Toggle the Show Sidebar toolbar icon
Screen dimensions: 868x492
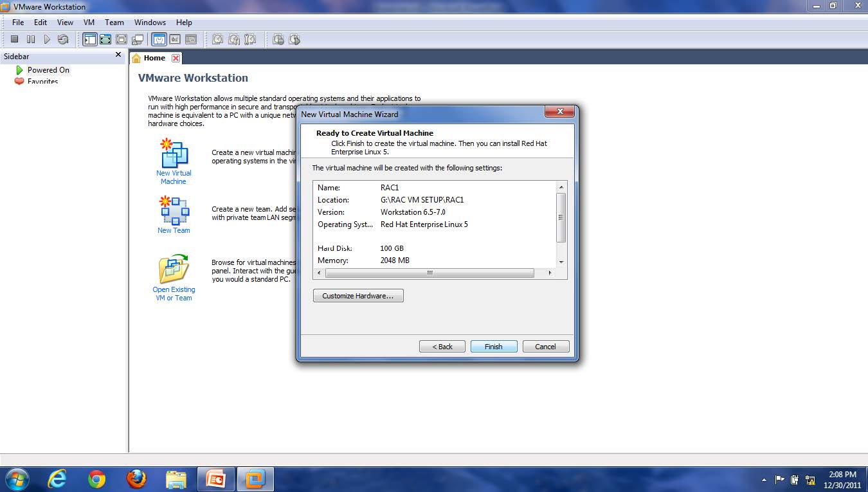[x=89, y=39]
